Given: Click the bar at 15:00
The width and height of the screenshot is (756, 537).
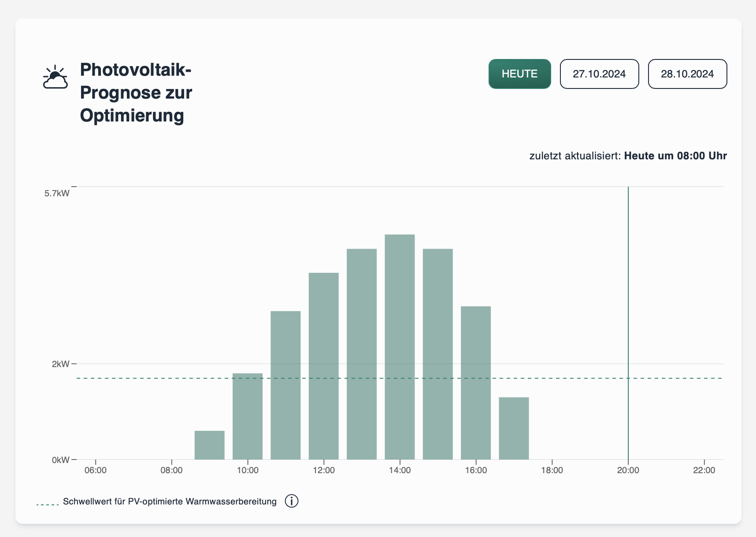Looking at the screenshot, I should [x=437, y=354].
